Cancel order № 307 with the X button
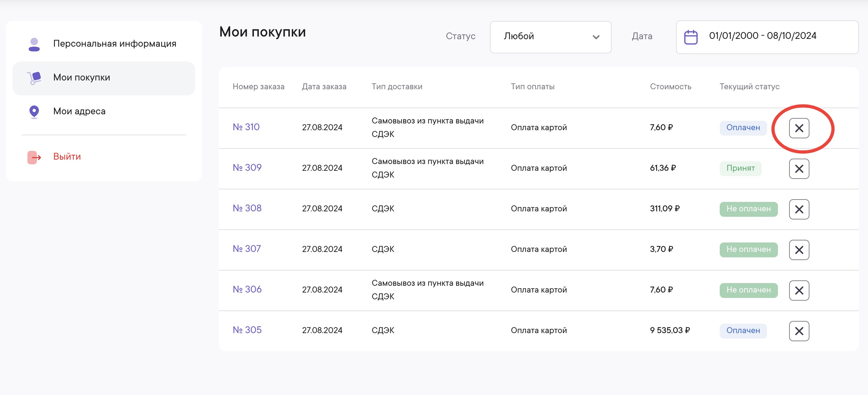 click(x=799, y=250)
